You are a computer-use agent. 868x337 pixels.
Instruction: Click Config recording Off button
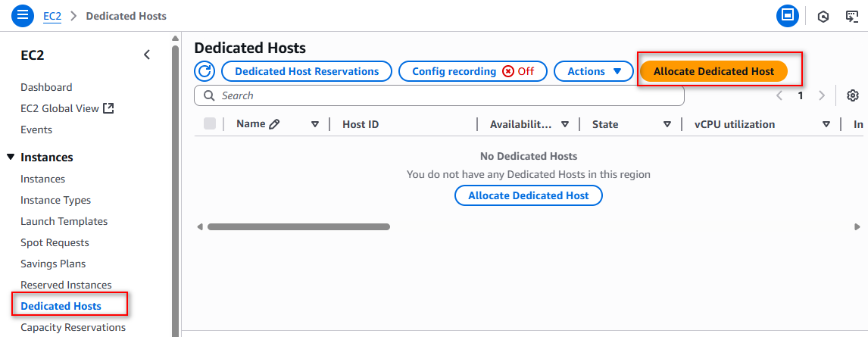(473, 71)
